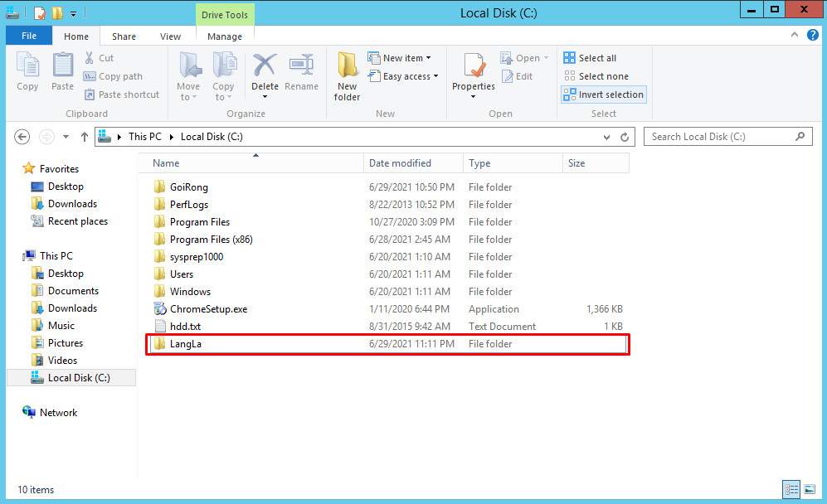Image resolution: width=827 pixels, height=504 pixels.
Task: Switch to large icons view mode
Action: (x=809, y=489)
